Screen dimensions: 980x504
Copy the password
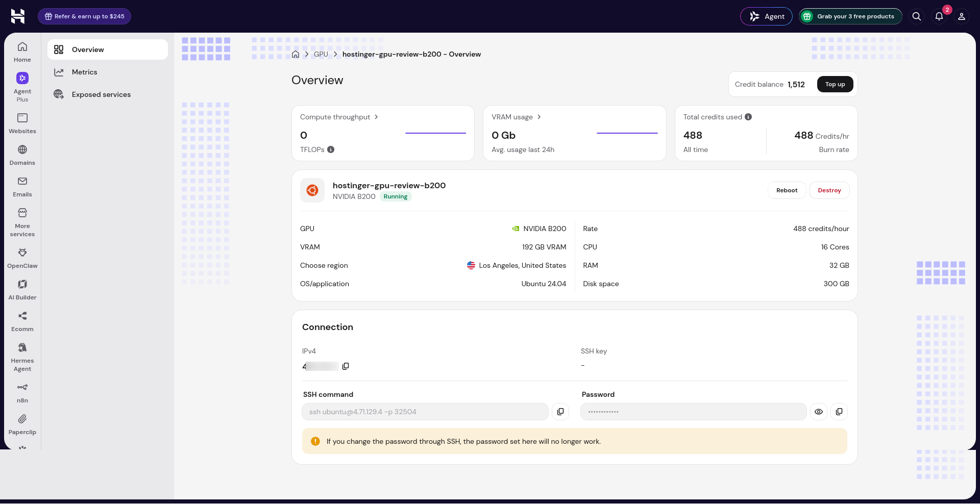[x=839, y=412]
